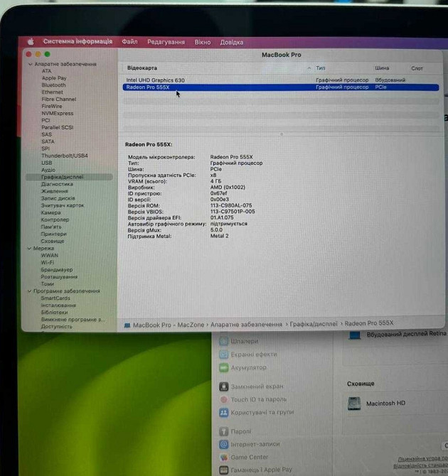This screenshot has width=448, height=476.
Task: Select Принтери in the sidebar
Action: click(54, 234)
